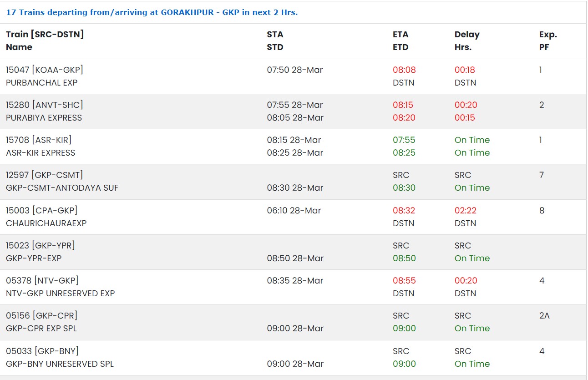
Task: Click the 'NTV-GKP UNRESERVED EXP' train name
Action: point(61,294)
